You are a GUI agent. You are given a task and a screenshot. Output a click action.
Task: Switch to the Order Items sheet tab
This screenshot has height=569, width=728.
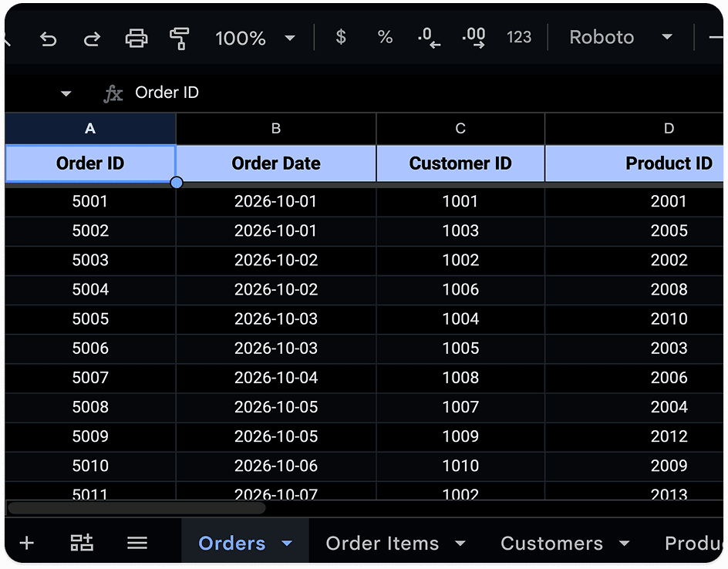382,543
